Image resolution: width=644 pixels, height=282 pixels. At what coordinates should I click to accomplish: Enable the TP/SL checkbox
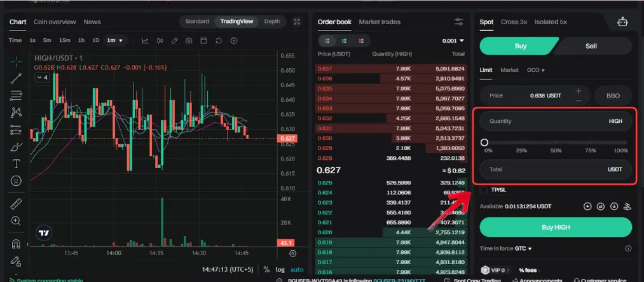coord(484,190)
